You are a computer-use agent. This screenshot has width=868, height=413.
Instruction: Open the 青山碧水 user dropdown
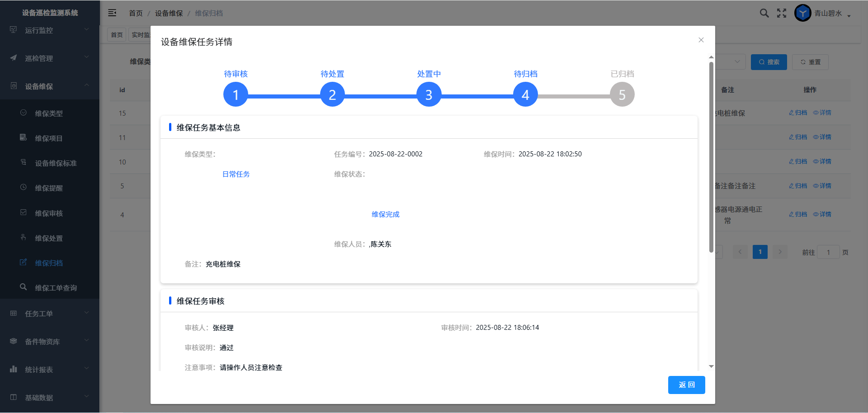pos(832,14)
